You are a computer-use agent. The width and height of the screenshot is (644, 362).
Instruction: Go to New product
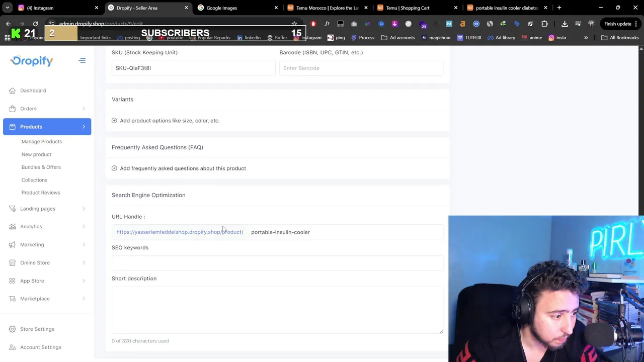(x=36, y=154)
